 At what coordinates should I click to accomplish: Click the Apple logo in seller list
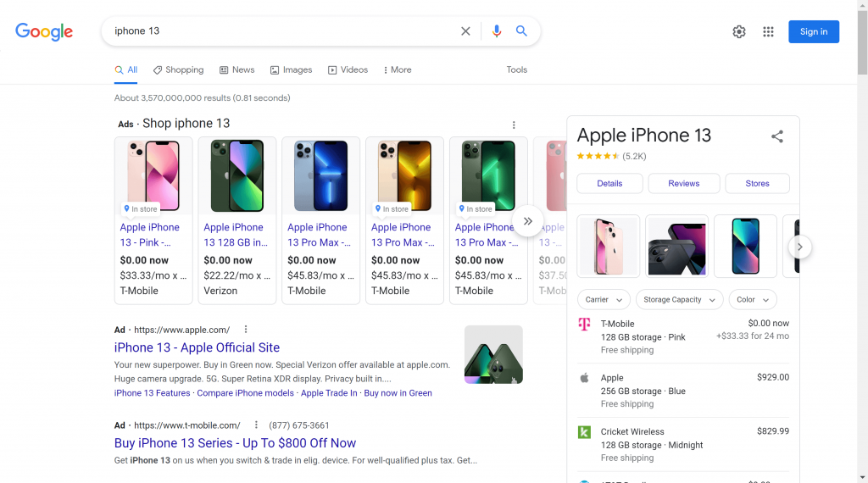(584, 378)
